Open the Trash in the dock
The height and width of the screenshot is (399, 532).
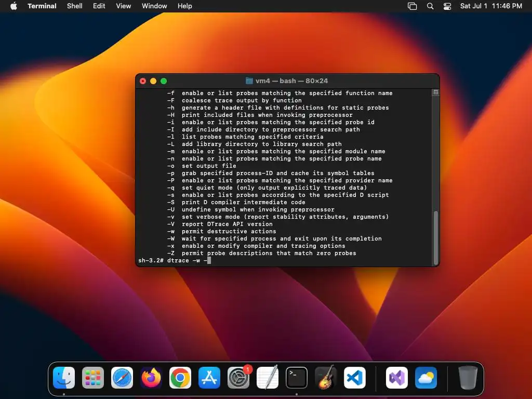point(468,378)
